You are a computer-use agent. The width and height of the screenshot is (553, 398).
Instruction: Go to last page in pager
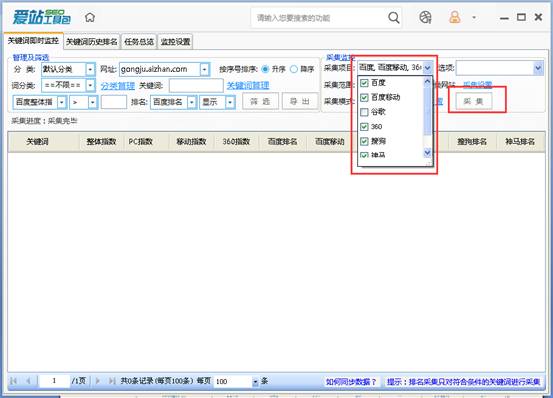112,381
